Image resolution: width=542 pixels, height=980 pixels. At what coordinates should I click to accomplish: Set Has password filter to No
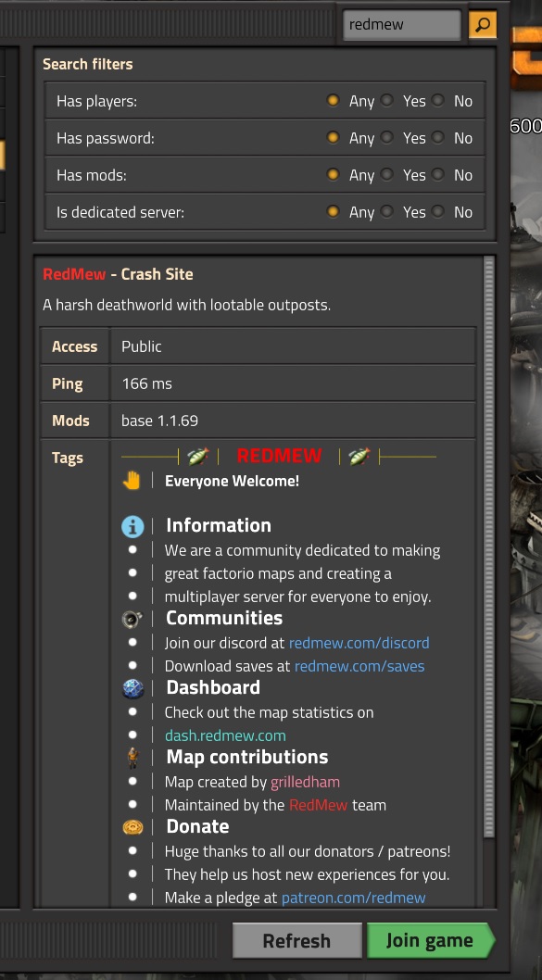pos(438,137)
